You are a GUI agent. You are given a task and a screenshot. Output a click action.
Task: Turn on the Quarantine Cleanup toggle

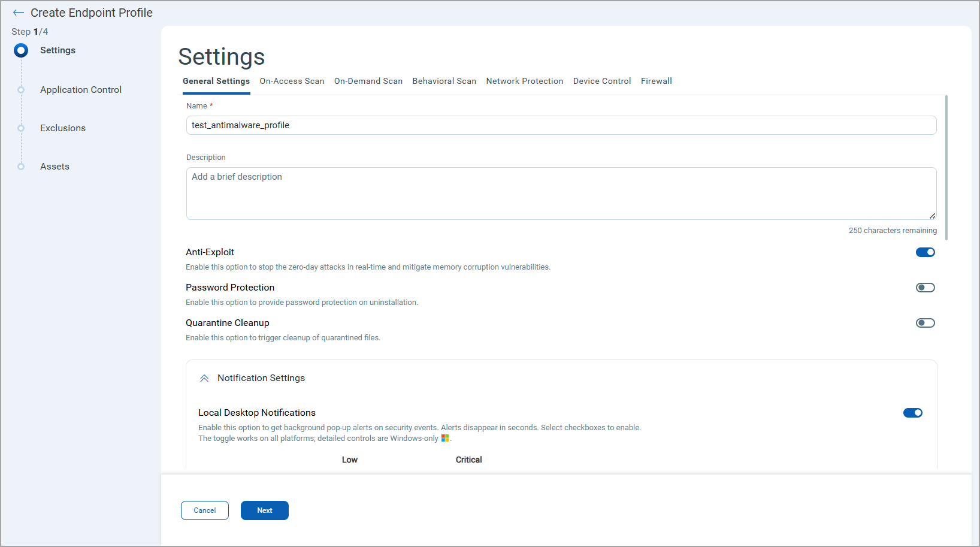925,323
